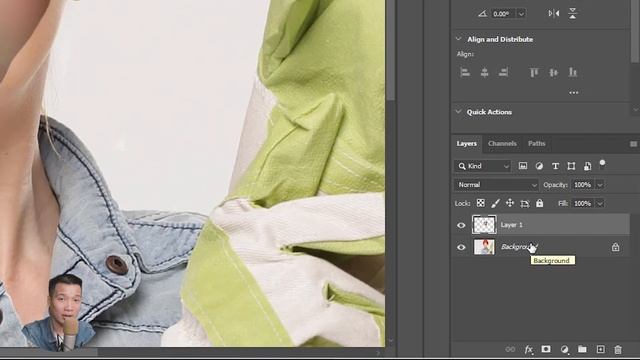Image resolution: width=640 pixels, height=360 pixels.
Task: Open the Kind filter dropdown
Action: click(482, 166)
